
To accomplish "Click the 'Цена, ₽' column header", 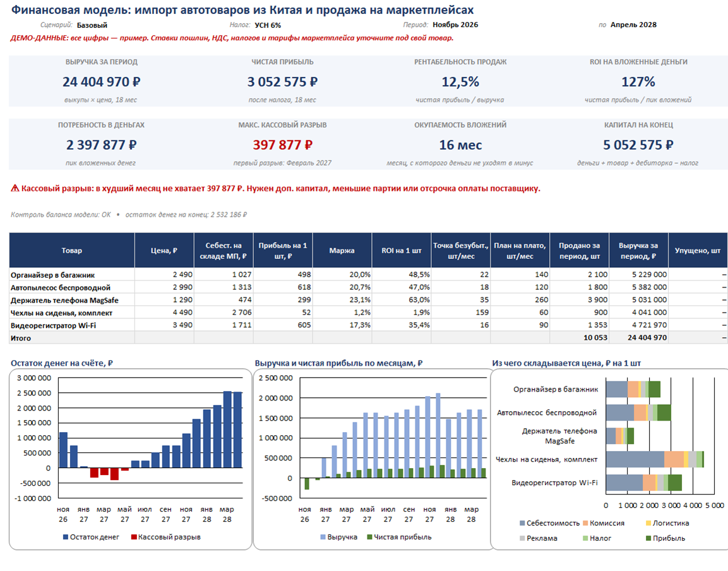I will [164, 250].
